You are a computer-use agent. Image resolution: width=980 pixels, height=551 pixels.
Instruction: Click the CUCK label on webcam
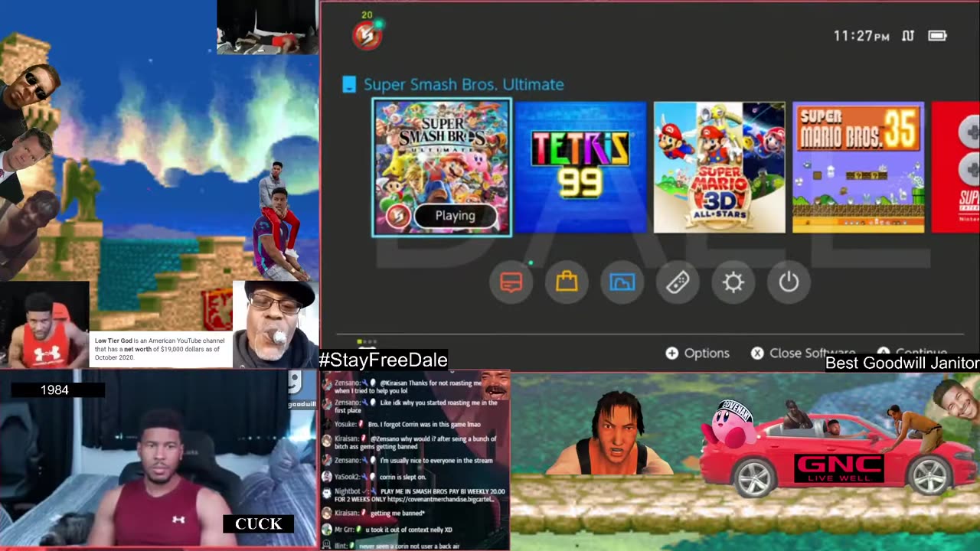[259, 524]
